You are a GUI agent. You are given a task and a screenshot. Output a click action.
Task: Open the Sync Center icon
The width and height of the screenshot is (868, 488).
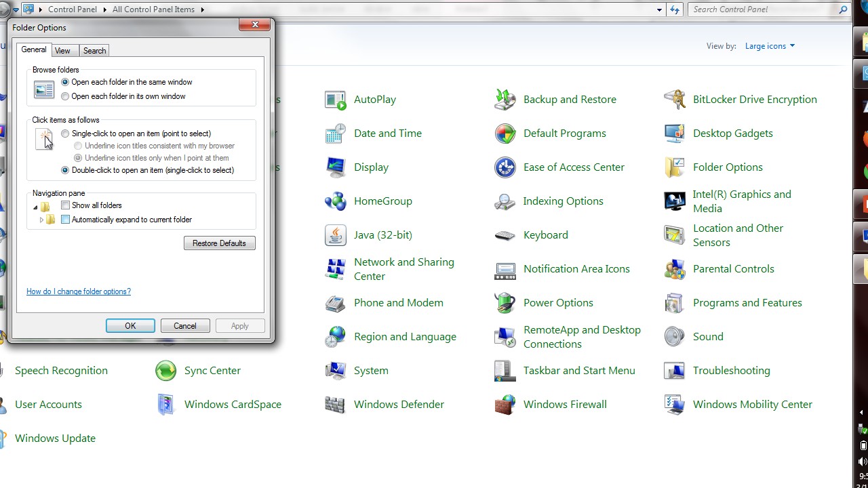[166, 371]
